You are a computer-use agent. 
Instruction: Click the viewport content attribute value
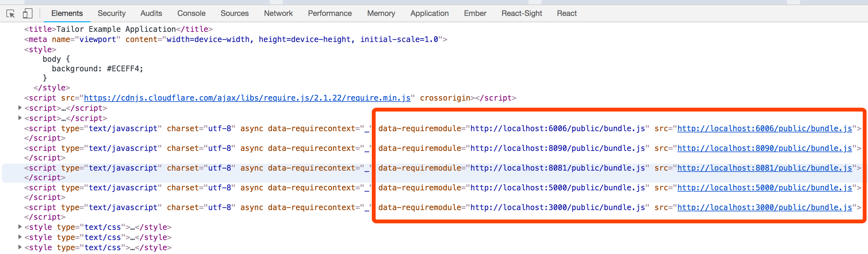click(302, 39)
